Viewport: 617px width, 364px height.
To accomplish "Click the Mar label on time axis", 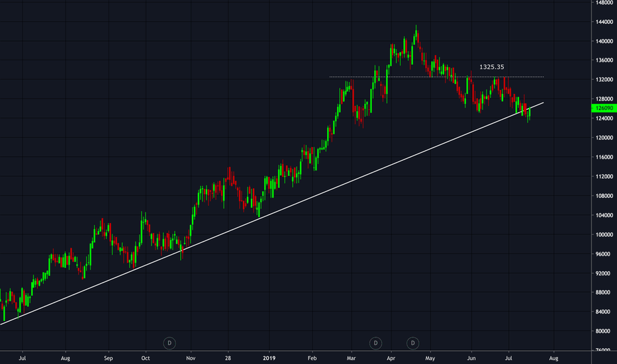I will coord(351,358).
